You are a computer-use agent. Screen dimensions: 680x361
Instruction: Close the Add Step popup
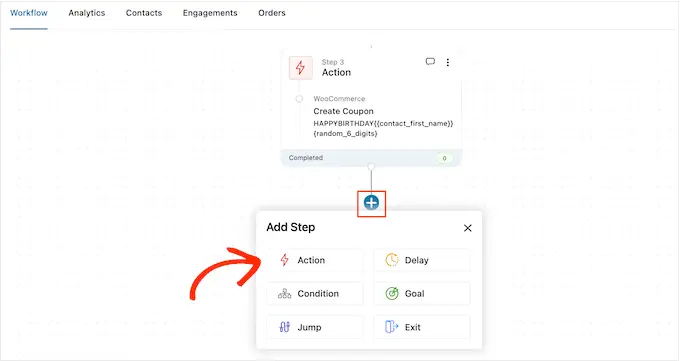click(x=468, y=228)
